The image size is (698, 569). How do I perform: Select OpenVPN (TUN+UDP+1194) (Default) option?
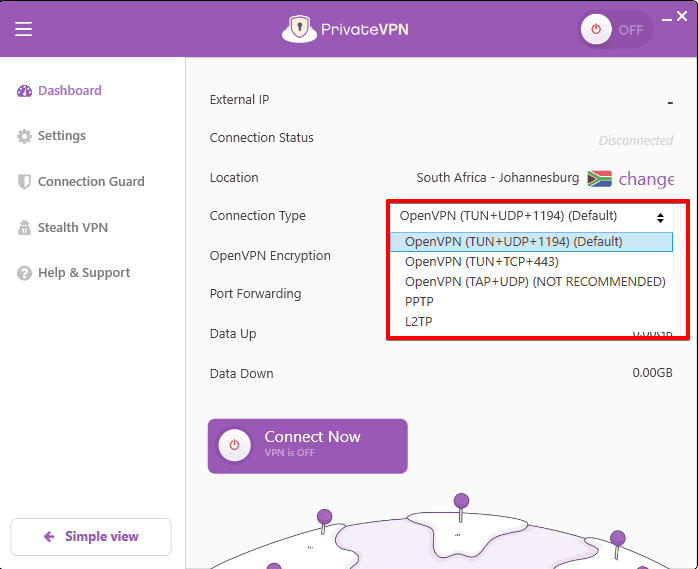[x=513, y=241]
